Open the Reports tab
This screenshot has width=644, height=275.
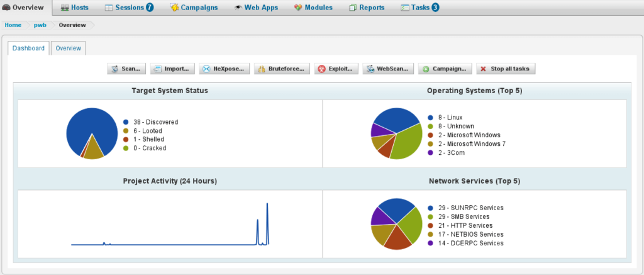tap(367, 8)
